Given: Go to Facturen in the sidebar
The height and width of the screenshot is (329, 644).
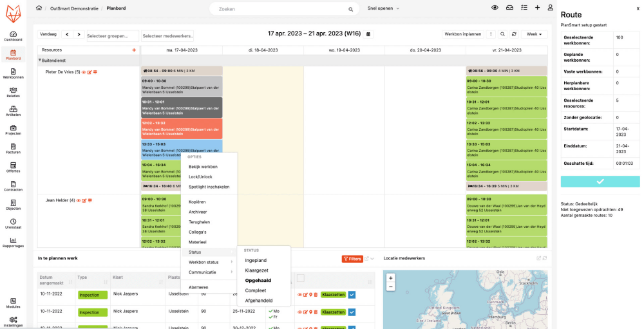Looking at the screenshot, I should pos(13,149).
